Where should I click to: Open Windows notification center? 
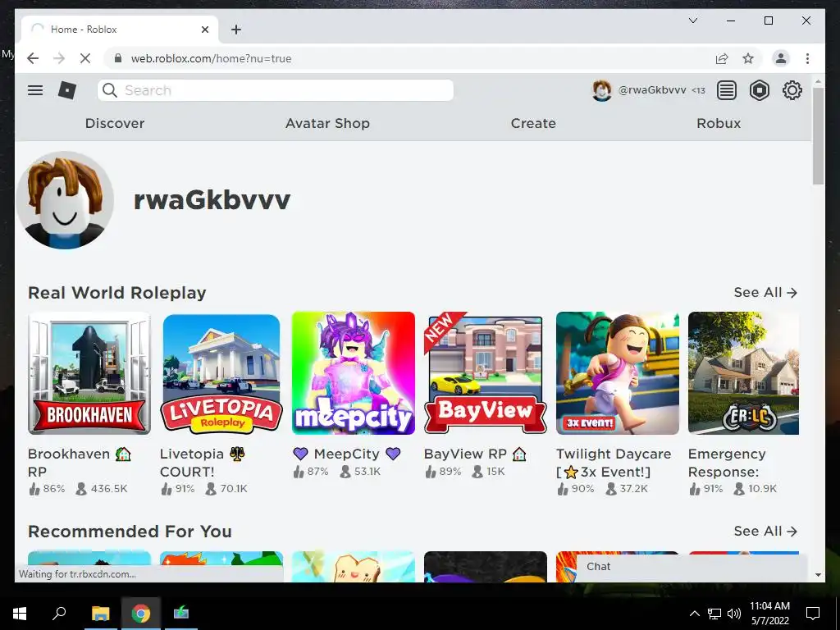(813, 613)
